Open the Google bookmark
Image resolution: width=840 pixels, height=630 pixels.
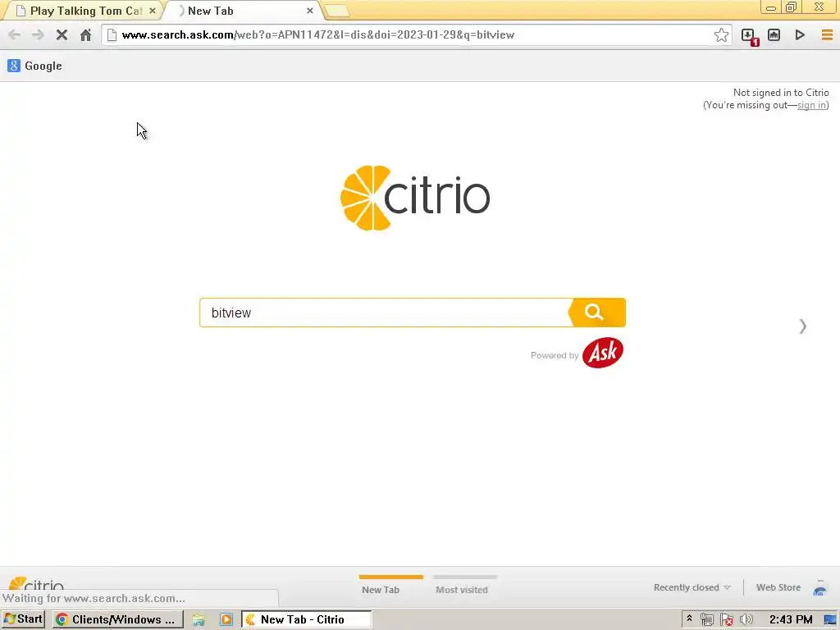[34, 66]
